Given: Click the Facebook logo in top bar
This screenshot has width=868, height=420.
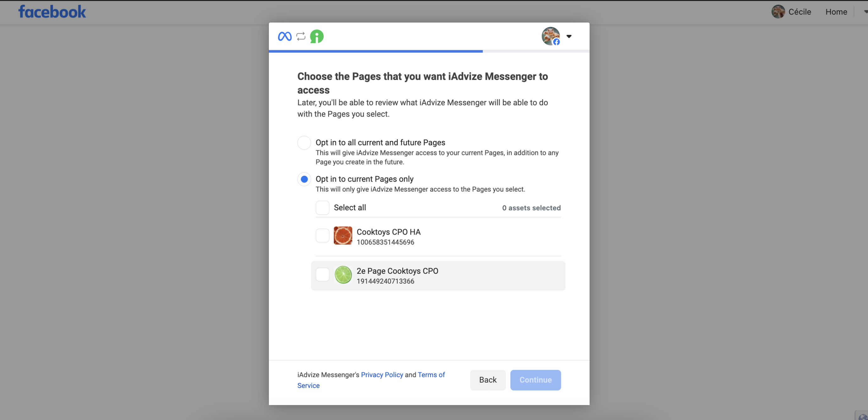Looking at the screenshot, I should (x=52, y=12).
